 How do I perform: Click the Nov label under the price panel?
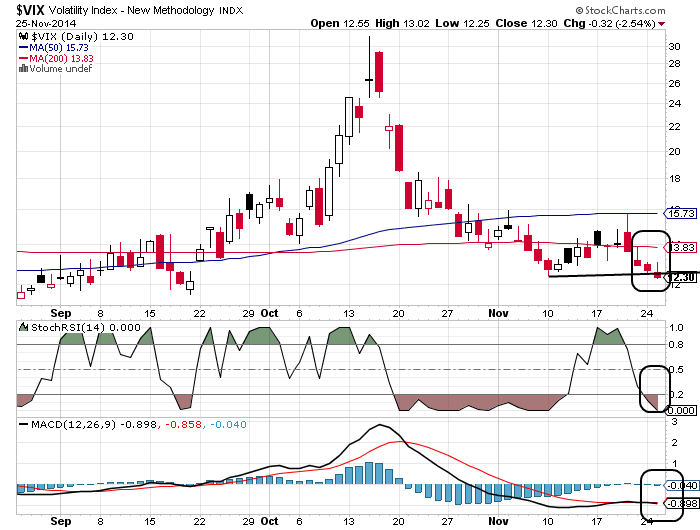[x=498, y=313]
